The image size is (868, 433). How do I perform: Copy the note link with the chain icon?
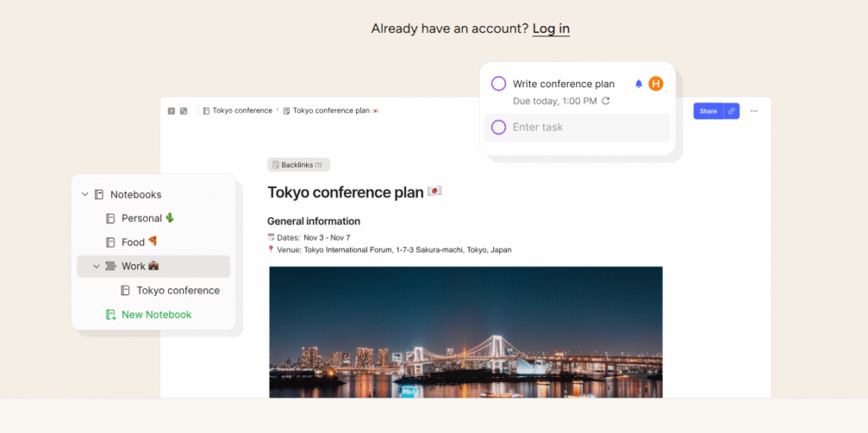731,111
